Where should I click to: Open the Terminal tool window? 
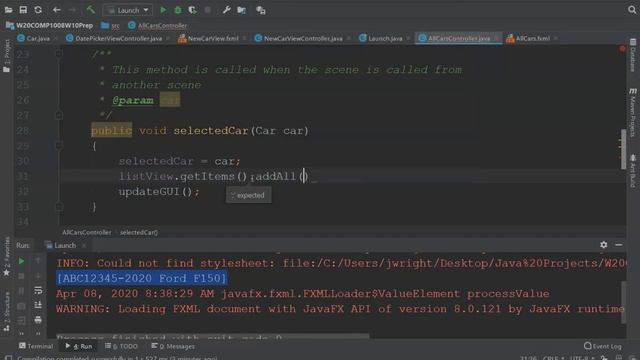coord(36,347)
